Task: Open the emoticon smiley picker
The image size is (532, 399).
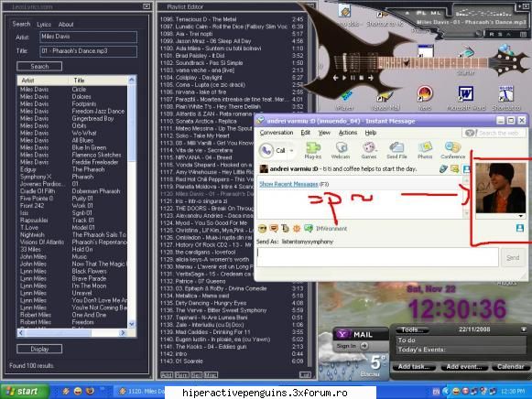Action: [262, 229]
